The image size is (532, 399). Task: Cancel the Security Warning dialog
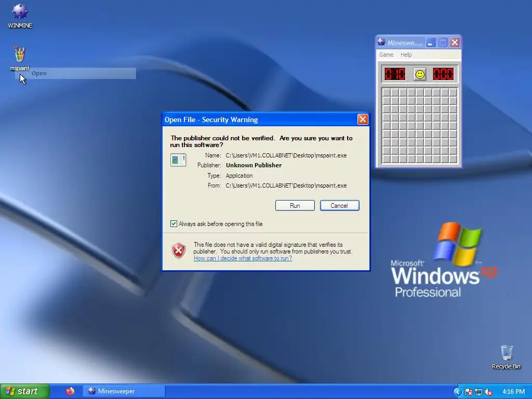(x=339, y=206)
